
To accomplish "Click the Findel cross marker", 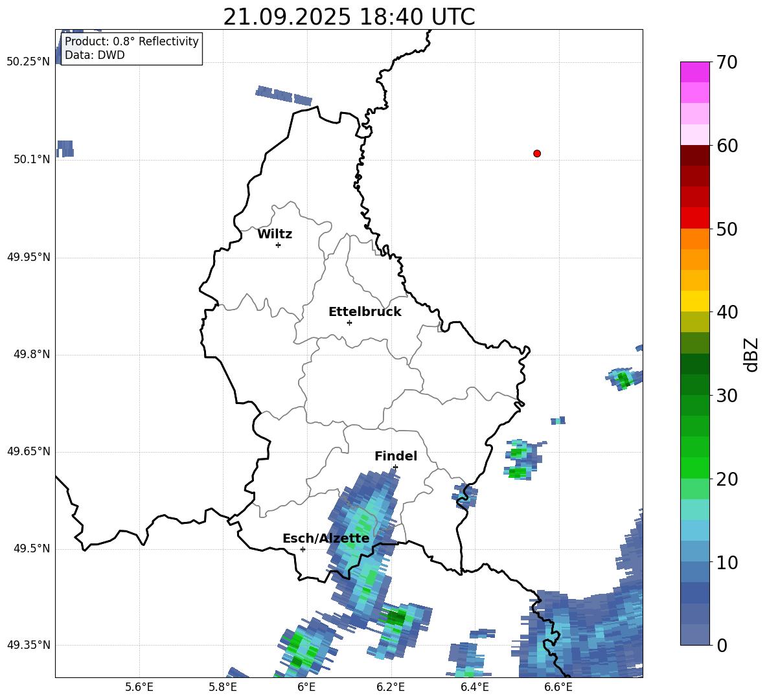I will click(395, 468).
